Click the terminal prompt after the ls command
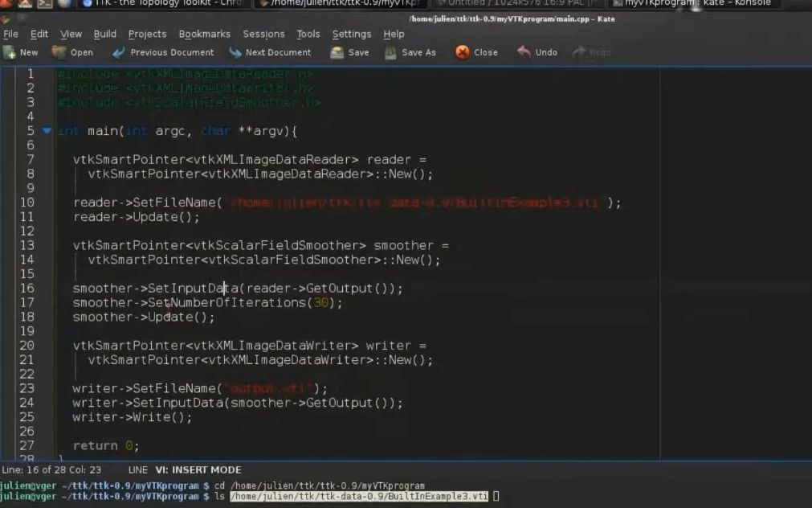This screenshot has width=812, height=508. (500, 496)
